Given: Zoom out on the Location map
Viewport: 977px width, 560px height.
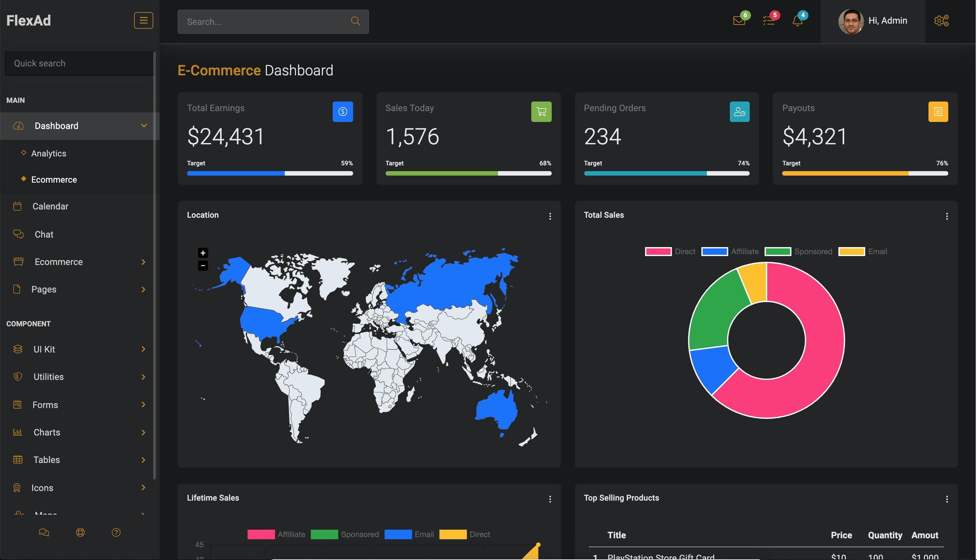Looking at the screenshot, I should pos(203,265).
